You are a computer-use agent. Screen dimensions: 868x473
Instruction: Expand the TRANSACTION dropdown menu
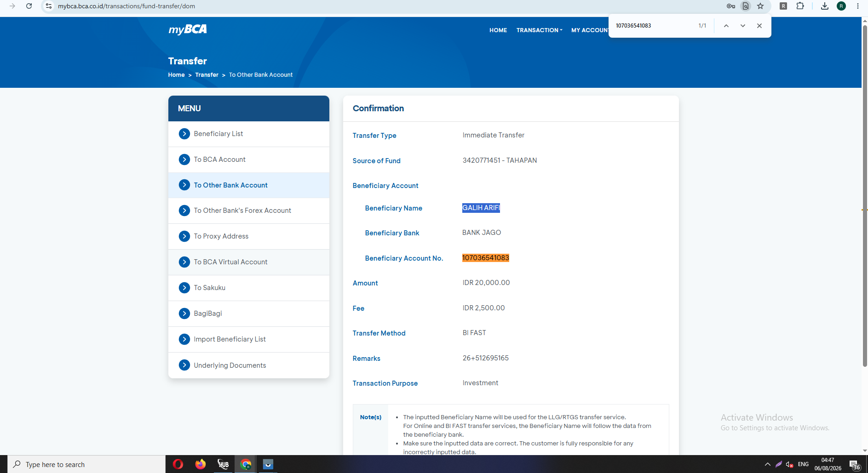(x=539, y=30)
